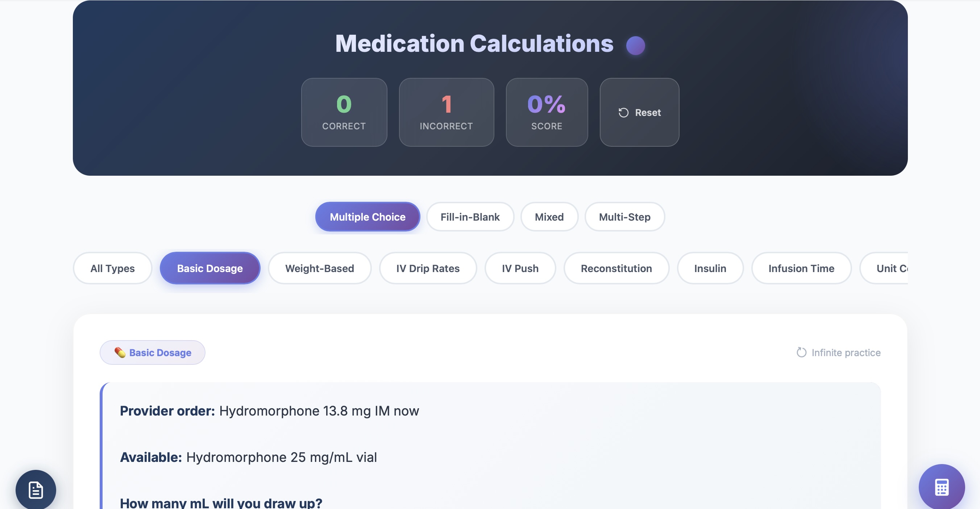Screen dimensions: 980x509
Task: Select the Insulin practice category
Action: click(710, 268)
